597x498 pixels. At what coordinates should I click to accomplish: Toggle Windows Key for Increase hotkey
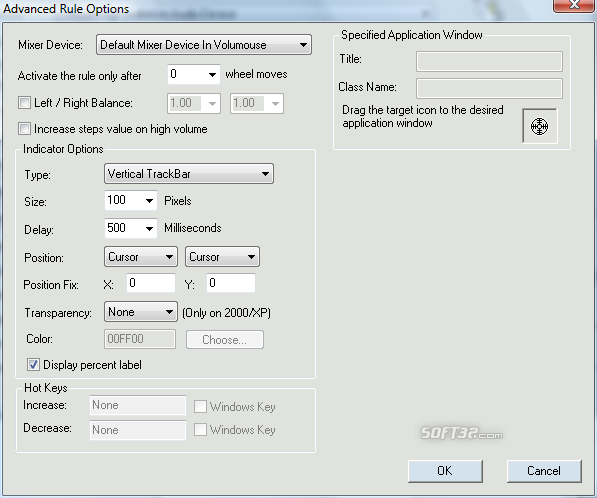[200, 407]
